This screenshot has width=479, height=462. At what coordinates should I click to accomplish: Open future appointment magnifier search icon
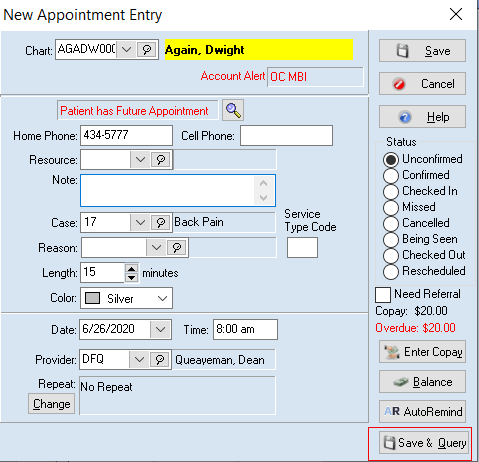pyautogui.click(x=233, y=110)
